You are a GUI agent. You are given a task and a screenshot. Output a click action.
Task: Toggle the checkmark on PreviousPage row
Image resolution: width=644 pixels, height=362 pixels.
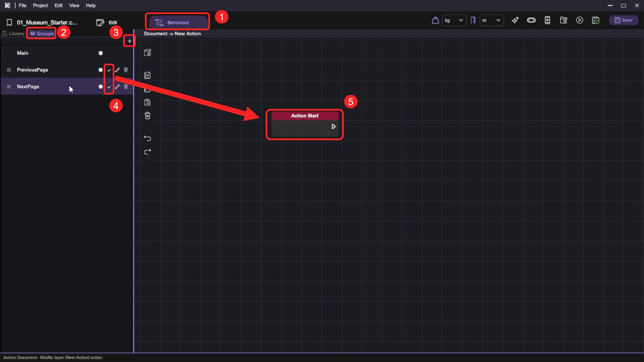[x=109, y=70]
